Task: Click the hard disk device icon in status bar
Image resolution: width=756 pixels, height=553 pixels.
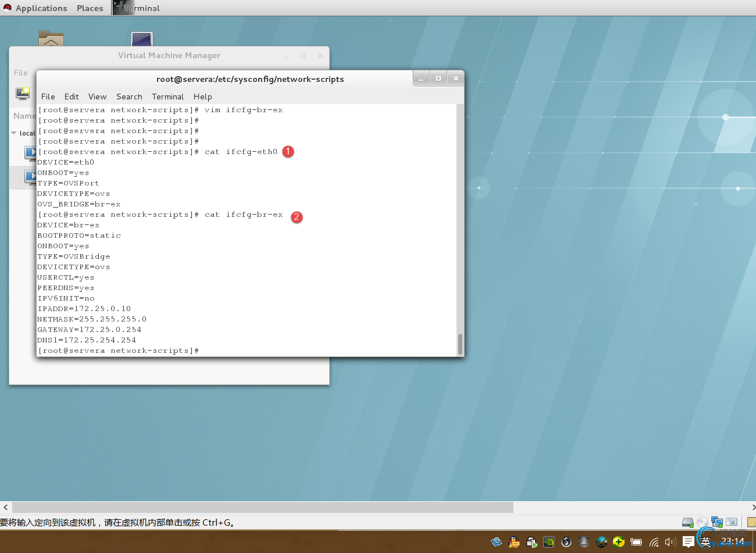Action: click(x=688, y=522)
